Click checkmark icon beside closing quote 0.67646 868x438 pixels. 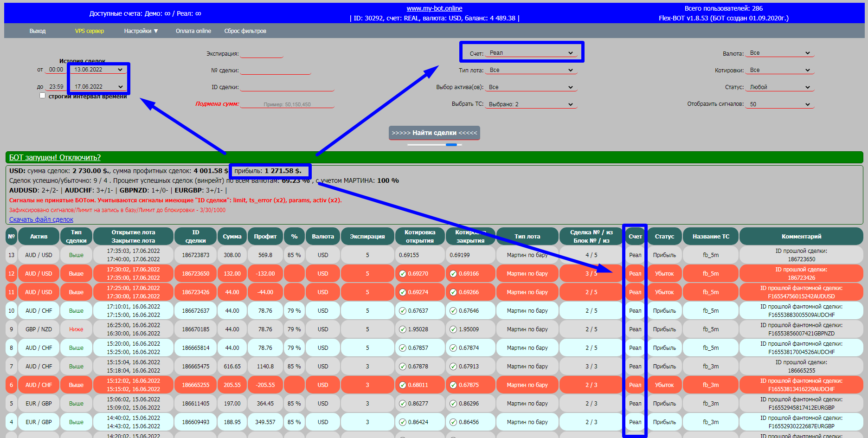point(453,311)
